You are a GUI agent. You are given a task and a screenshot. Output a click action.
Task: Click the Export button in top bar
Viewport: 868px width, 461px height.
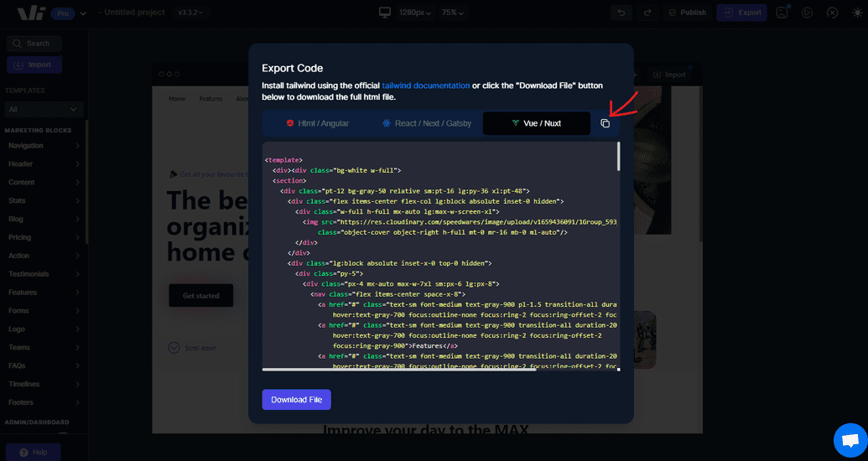pos(742,13)
